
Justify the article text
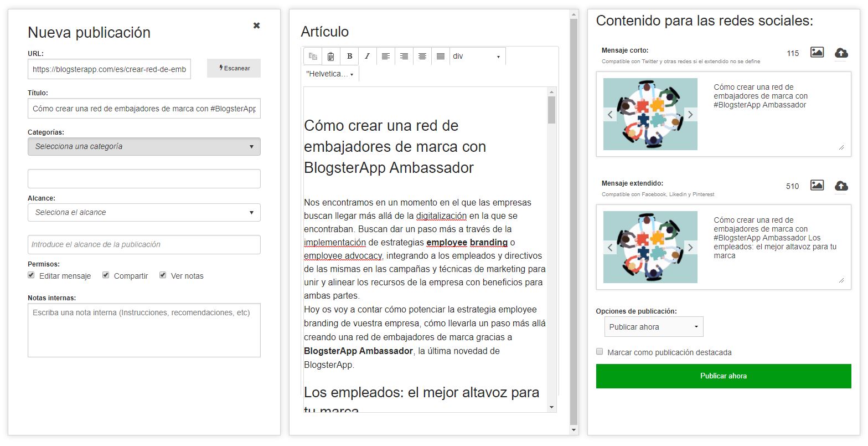pyautogui.click(x=441, y=56)
